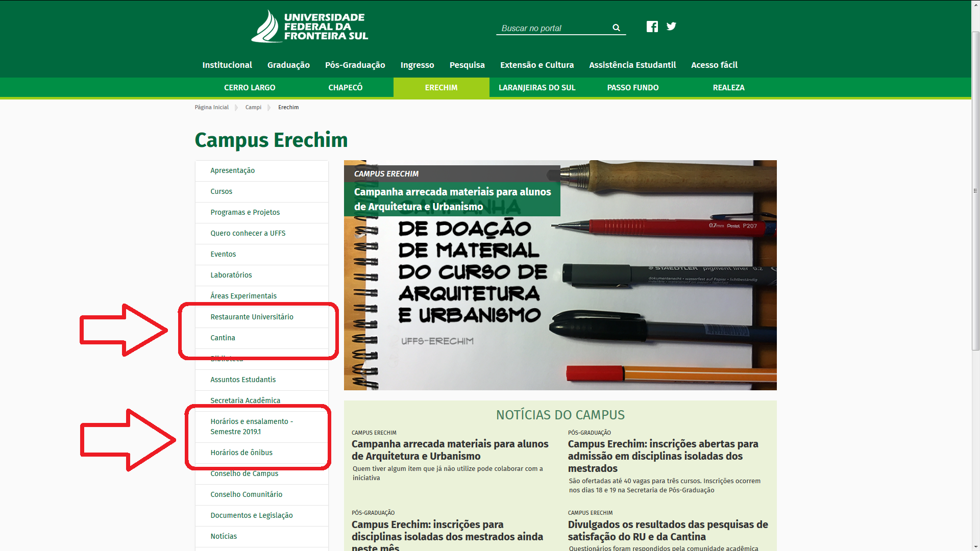The height and width of the screenshot is (551, 980).
Task: Switch to the Chapecó campus tab
Action: coord(346,87)
